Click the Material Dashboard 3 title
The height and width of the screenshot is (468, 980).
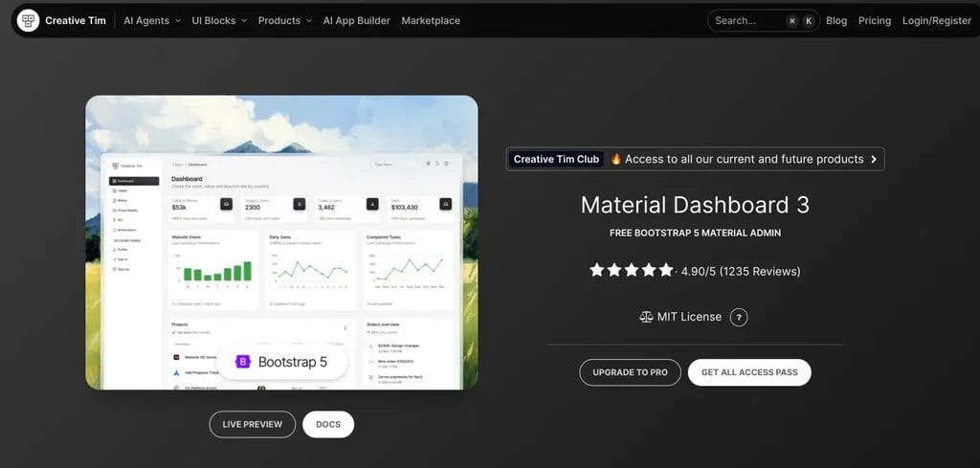coord(695,205)
